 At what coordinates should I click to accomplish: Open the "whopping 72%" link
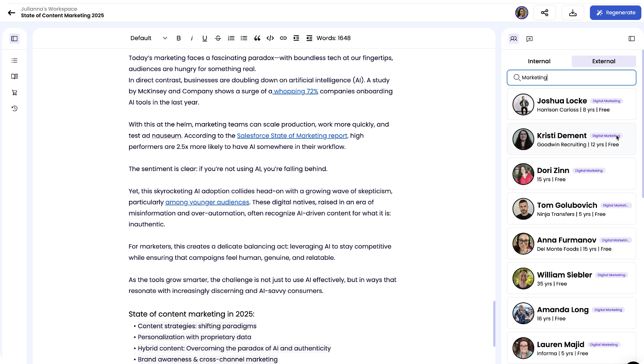tap(296, 91)
